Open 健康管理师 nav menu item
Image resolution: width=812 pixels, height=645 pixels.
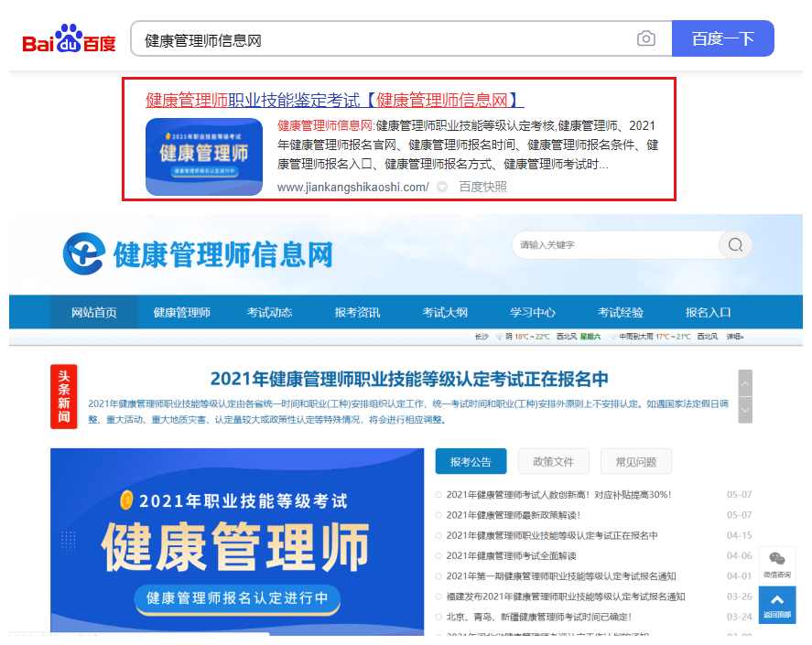pyautogui.click(x=182, y=312)
